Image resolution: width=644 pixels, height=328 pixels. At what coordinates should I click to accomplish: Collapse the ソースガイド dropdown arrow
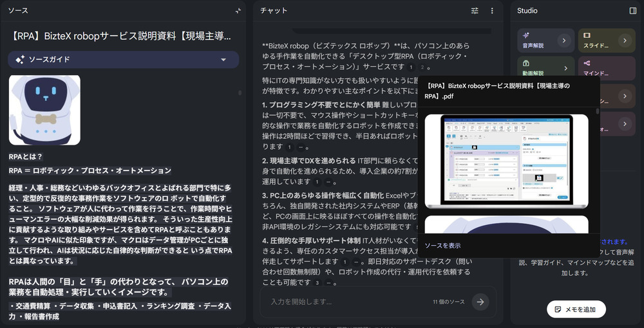[223, 60]
